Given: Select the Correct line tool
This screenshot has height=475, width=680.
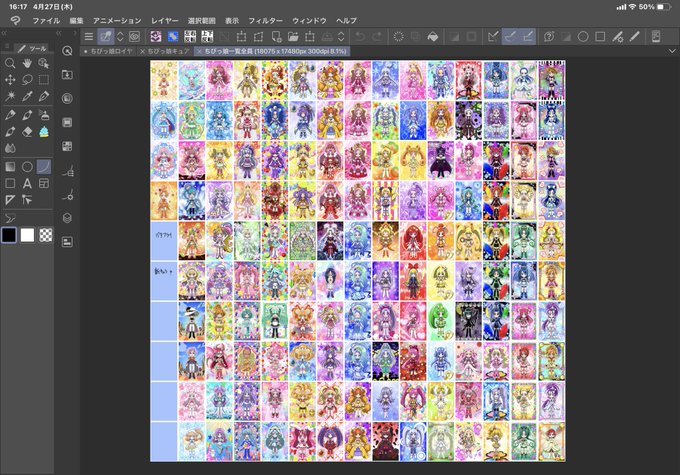Looking at the screenshot, I should tap(27, 200).
